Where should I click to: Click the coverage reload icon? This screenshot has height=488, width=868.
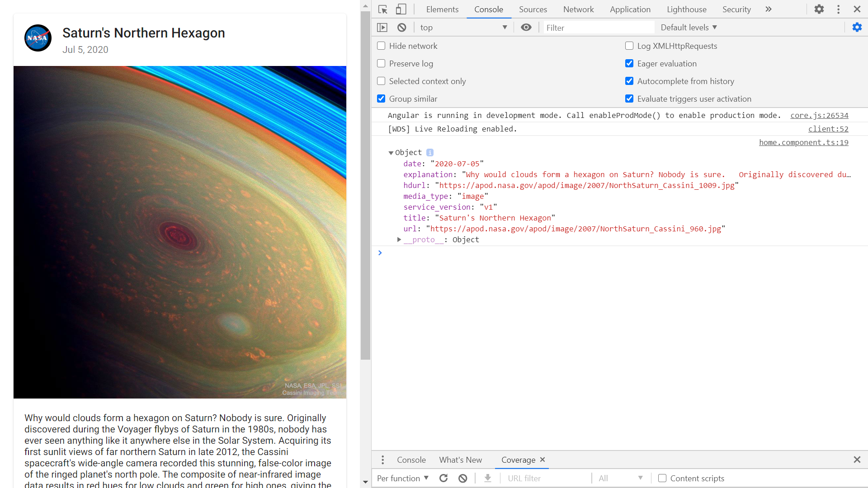pyautogui.click(x=443, y=478)
